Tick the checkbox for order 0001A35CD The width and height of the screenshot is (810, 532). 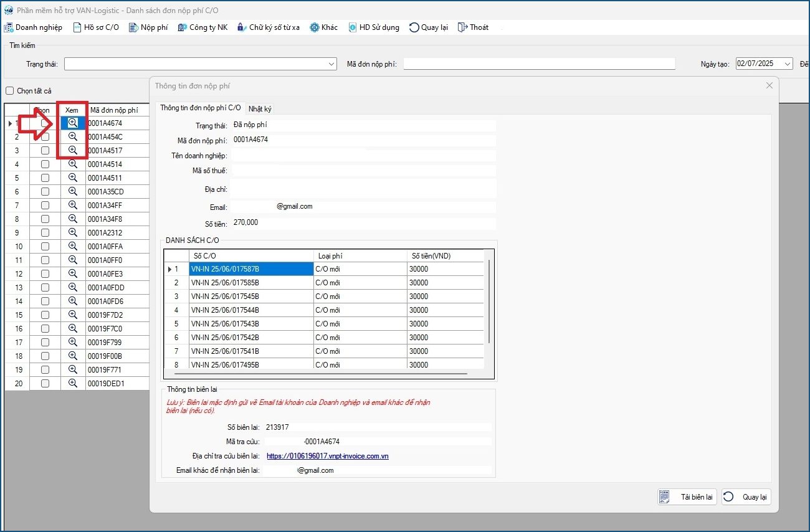click(x=45, y=192)
